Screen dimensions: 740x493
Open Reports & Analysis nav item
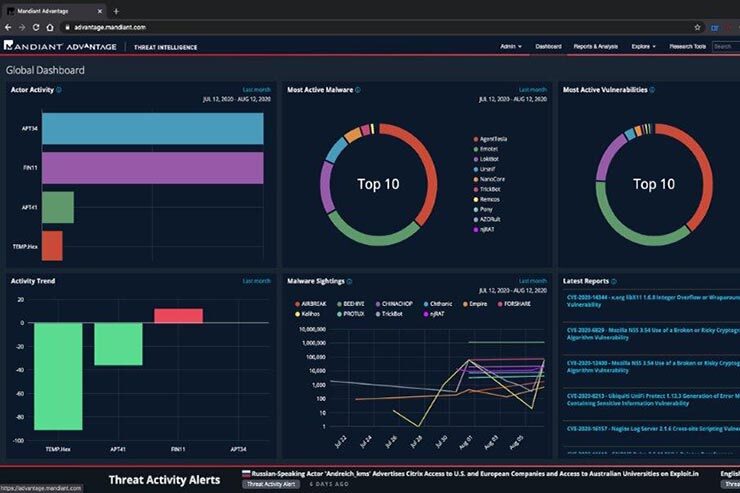point(595,47)
